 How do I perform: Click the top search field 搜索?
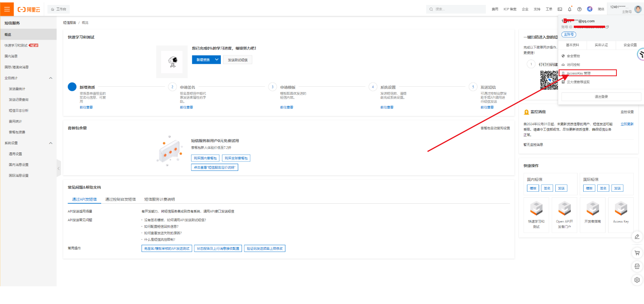(x=456, y=9)
